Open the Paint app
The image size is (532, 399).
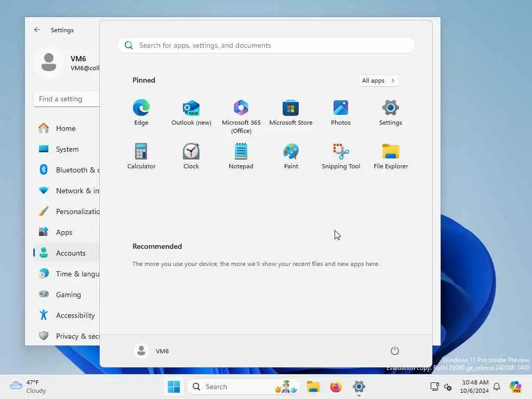[291, 156]
